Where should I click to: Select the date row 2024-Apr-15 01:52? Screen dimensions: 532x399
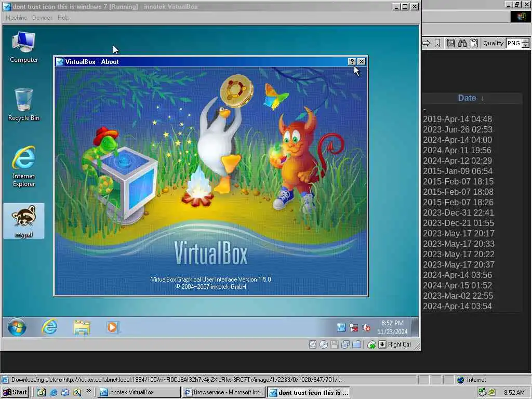point(457,285)
